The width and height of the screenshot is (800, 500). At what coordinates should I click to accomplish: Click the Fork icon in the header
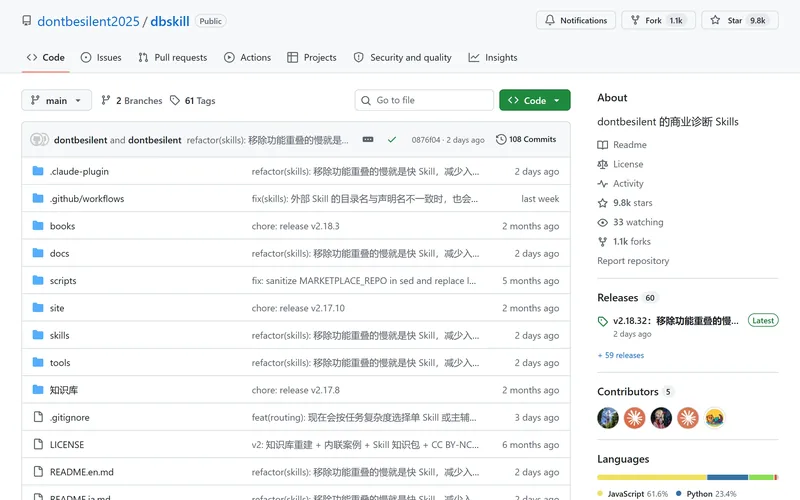(635, 20)
